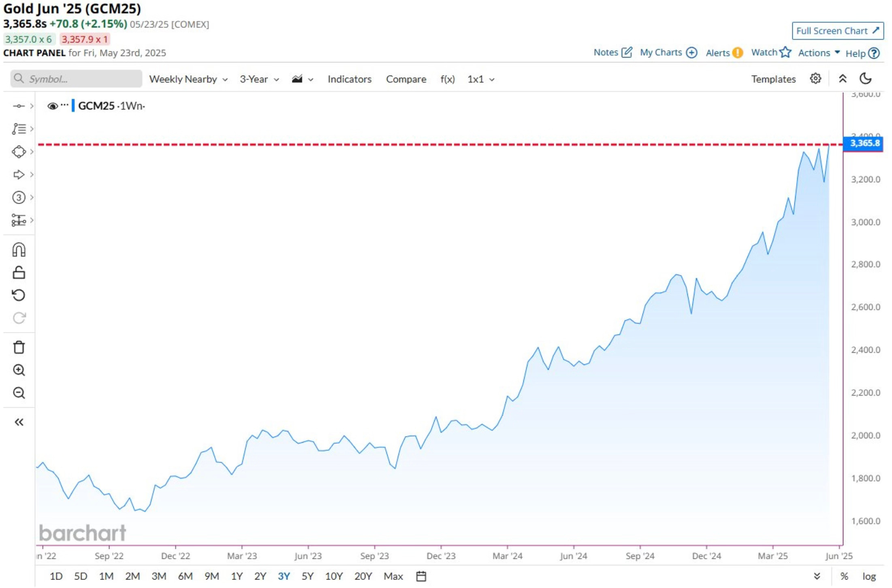Click the Compare button
Screen dimensions: 892x588
point(406,79)
